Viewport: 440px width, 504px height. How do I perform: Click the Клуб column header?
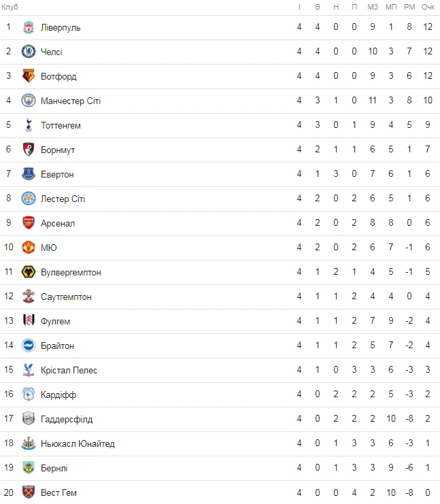pos(10,6)
